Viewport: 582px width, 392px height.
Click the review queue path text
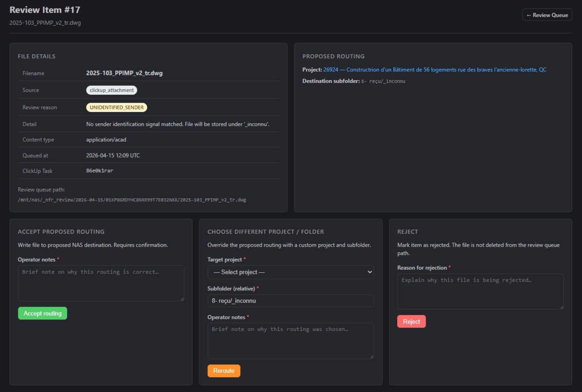[132, 200]
